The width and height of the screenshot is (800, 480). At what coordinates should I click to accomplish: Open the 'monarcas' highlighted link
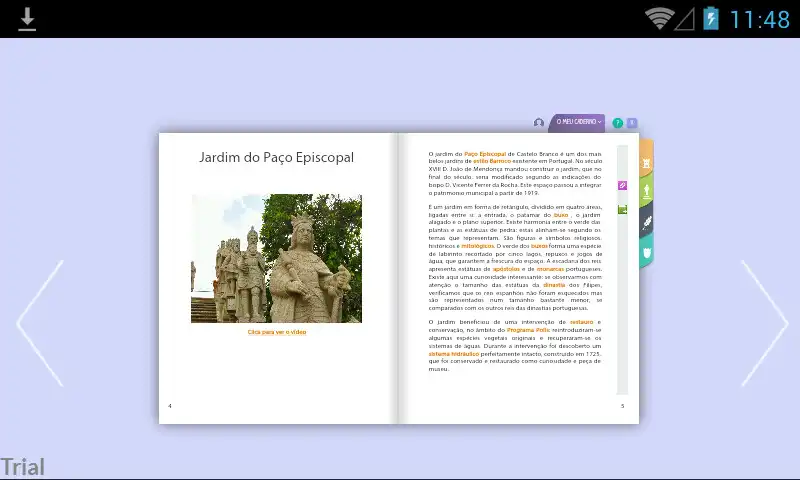pos(550,269)
